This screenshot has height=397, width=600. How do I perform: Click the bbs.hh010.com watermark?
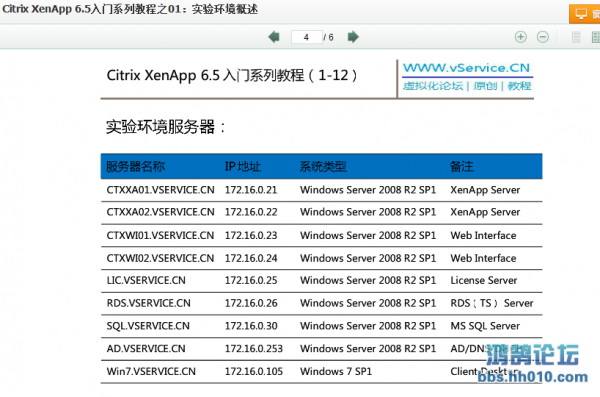[x=533, y=377]
